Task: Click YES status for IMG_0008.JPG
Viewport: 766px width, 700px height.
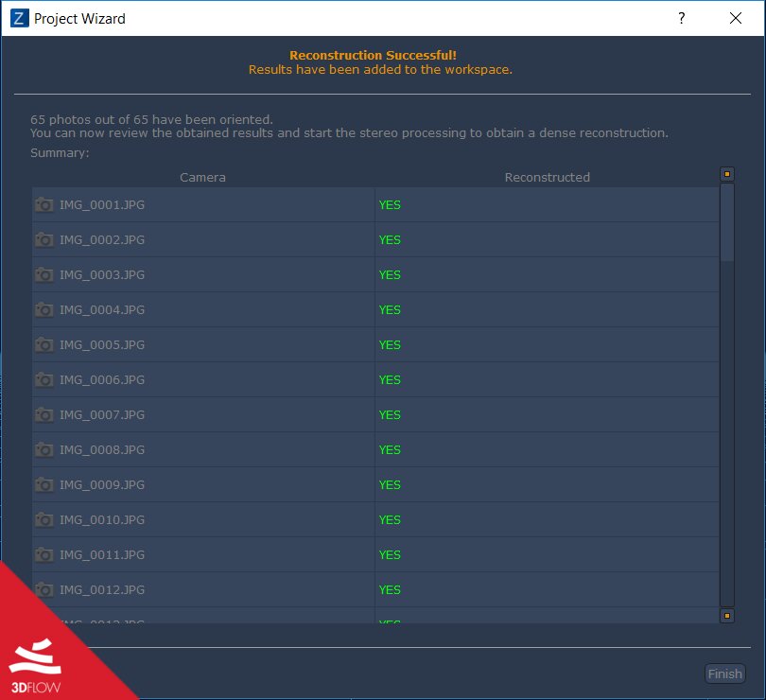Action: click(x=390, y=449)
